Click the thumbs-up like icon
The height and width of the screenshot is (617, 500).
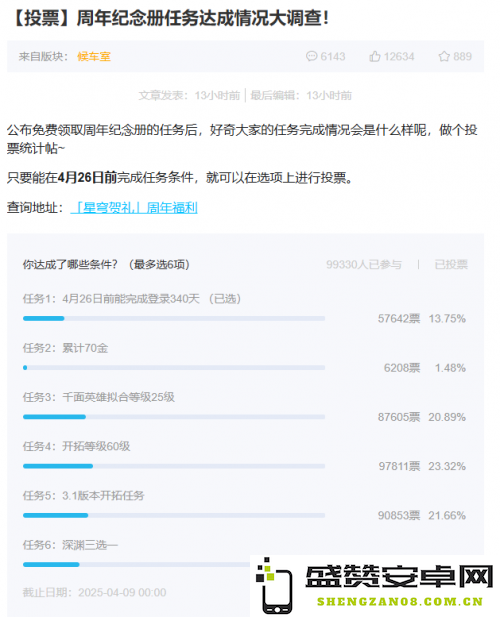(x=375, y=56)
